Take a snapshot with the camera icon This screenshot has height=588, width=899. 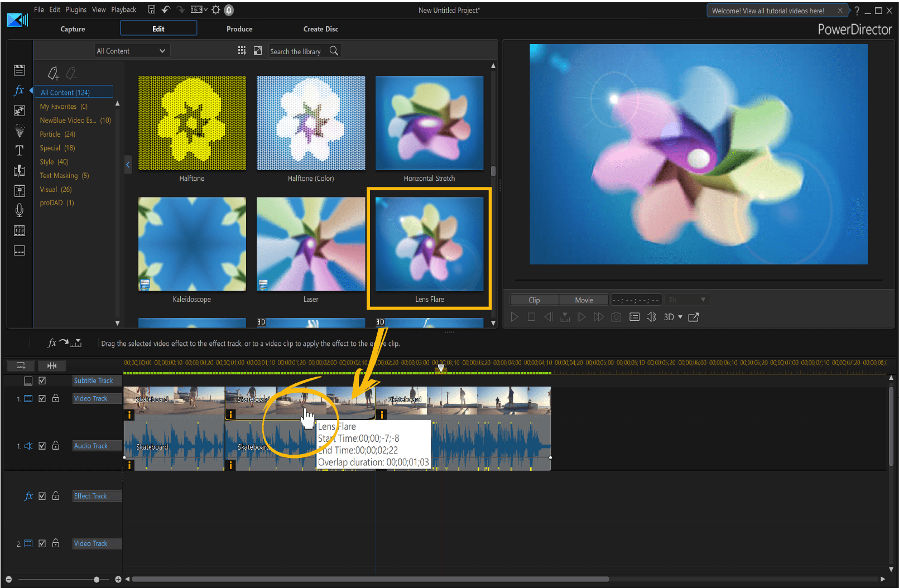[x=616, y=317]
